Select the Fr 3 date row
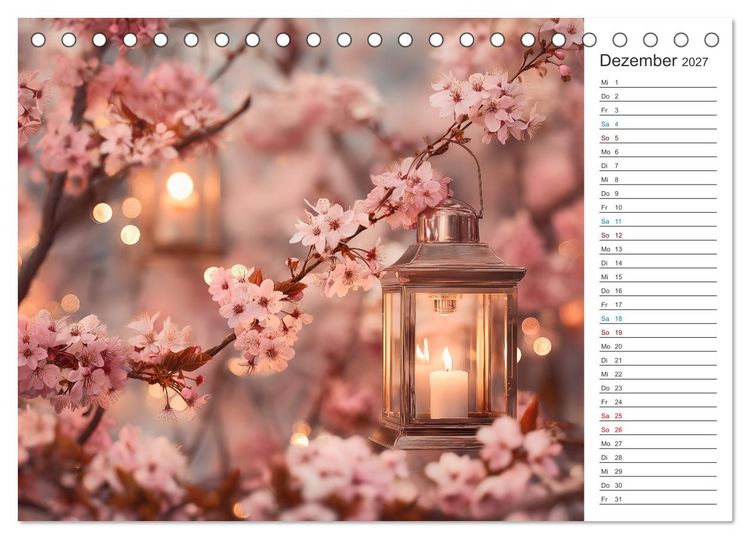750x539 pixels. pyautogui.click(x=658, y=110)
